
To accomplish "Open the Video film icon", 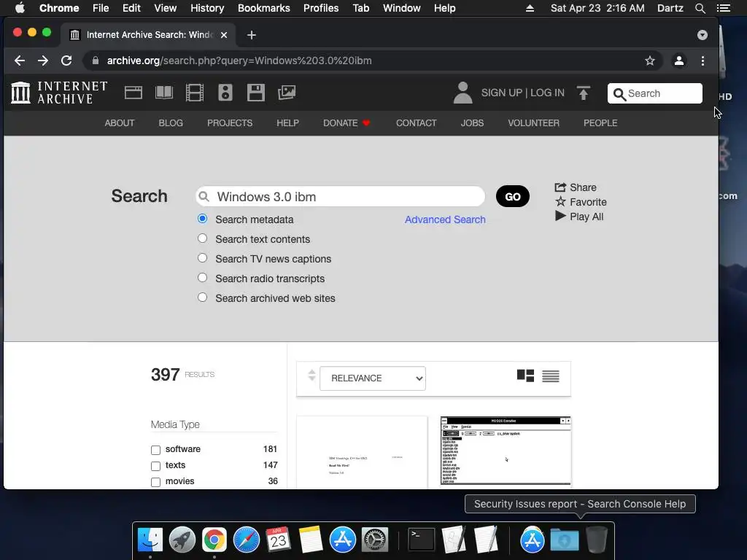I will 194,93.
